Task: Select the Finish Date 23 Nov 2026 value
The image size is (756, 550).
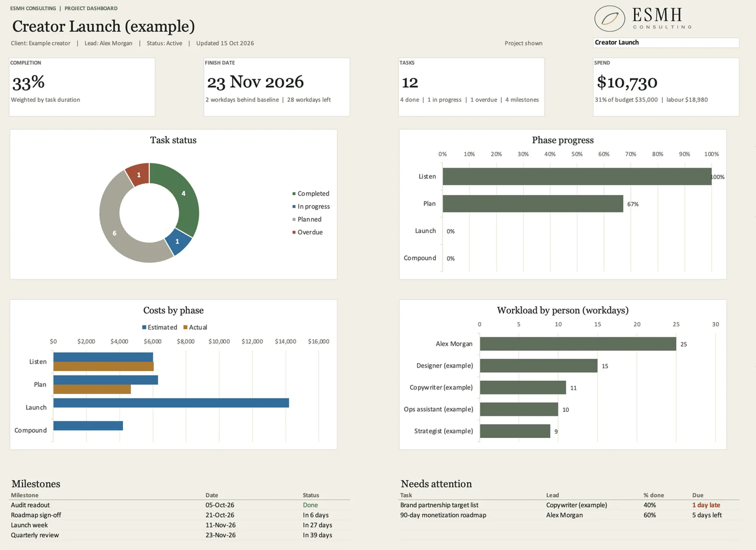Action: tap(255, 82)
